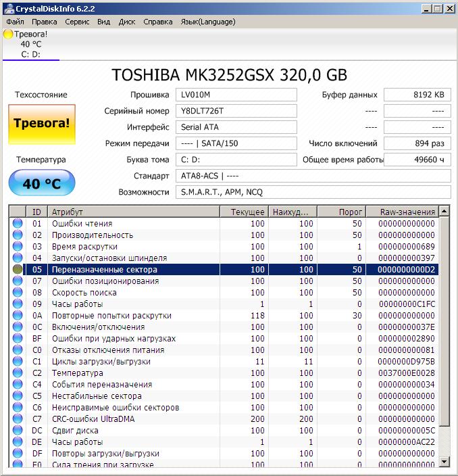Click the Текущее column header
458x476 pixels.
[244, 212]
